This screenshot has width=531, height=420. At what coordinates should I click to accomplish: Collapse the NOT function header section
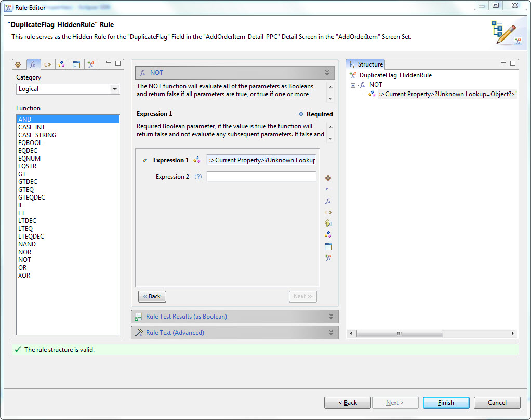tap(327, 73)
